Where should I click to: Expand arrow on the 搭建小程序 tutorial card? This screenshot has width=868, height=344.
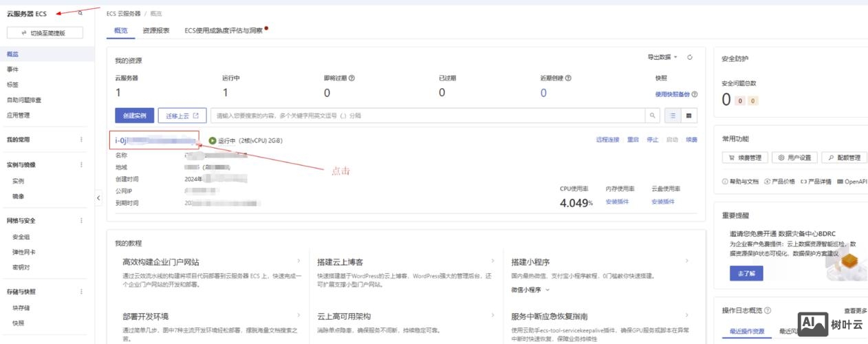point(688,261)
